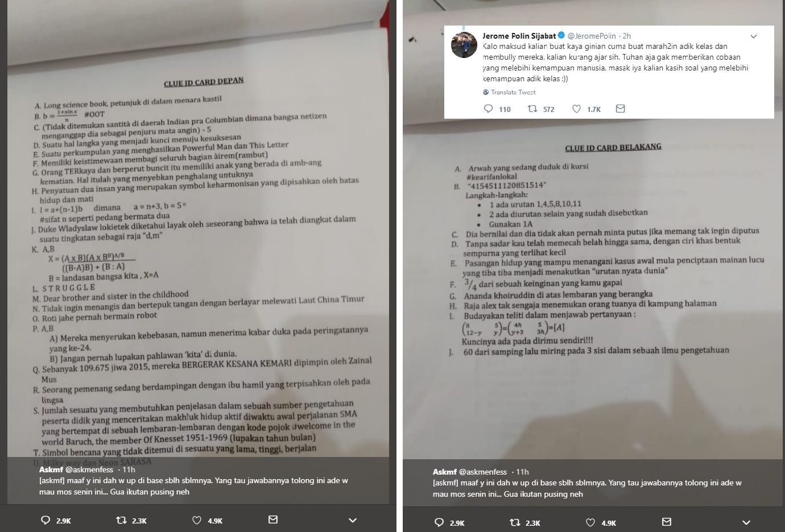Image resolution: width=785 pixels, height=532 pixels.
Task: Expand options chevron on Jerome Polin tweet
Action: coord(754,36)
